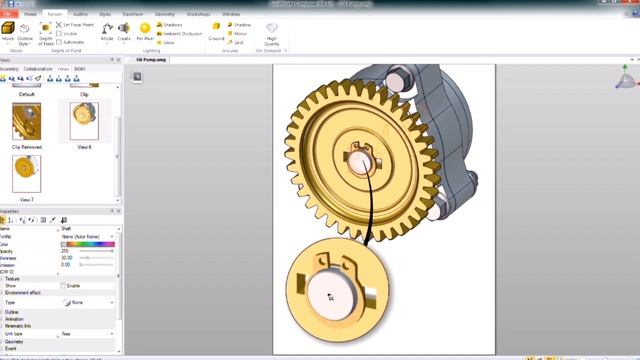Toggle ground Shadow option
The height and width of the screenshot is (360, 640).
click(x=239, y=25)
